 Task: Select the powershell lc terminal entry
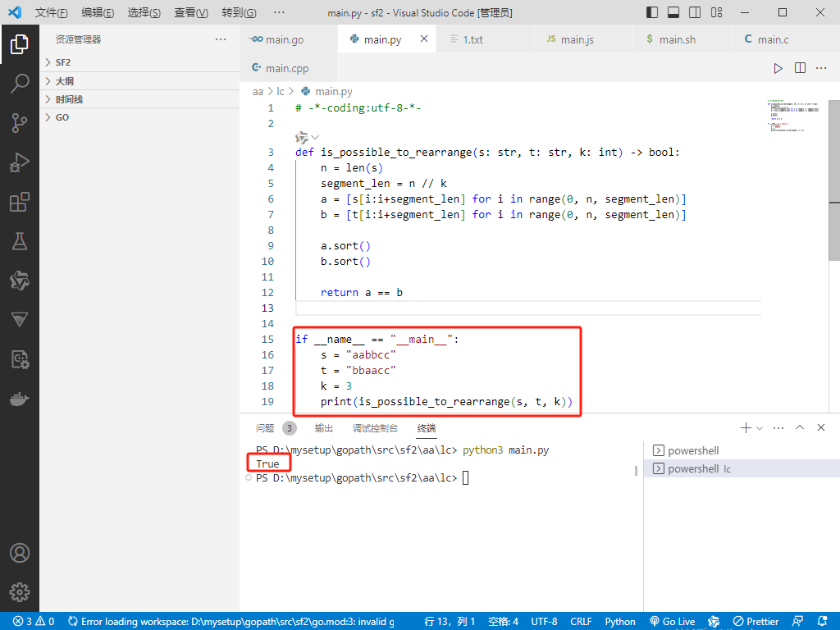coord(742,468)
